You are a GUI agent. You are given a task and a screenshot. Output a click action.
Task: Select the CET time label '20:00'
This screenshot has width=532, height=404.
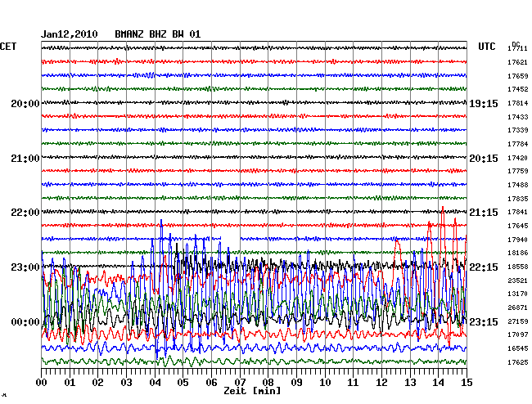click(x=25, y=103)
